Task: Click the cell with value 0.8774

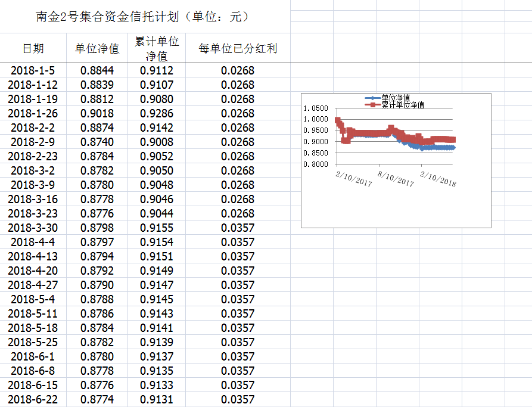Action: [97, 399]
